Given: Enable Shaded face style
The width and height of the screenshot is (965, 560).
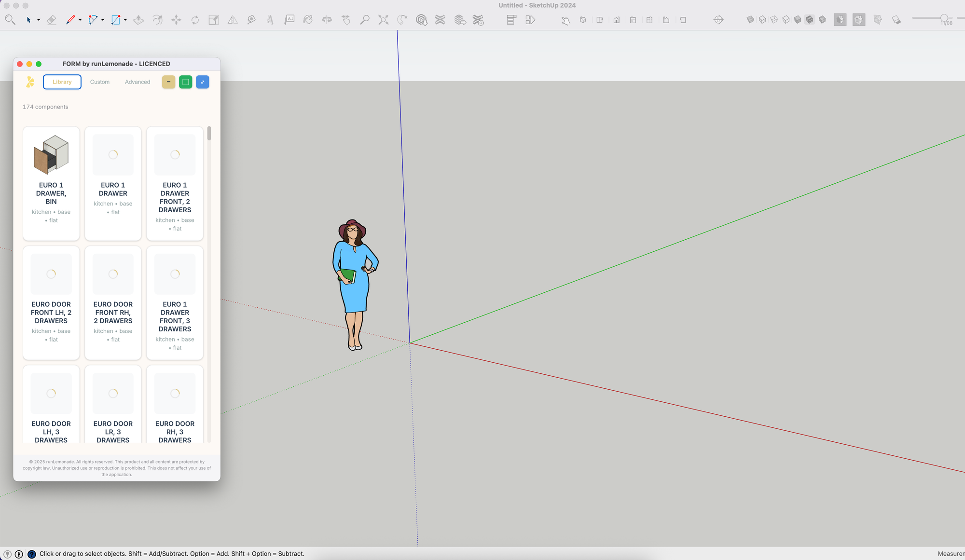Looking at the screenshot, I should (x=798, y=20).
